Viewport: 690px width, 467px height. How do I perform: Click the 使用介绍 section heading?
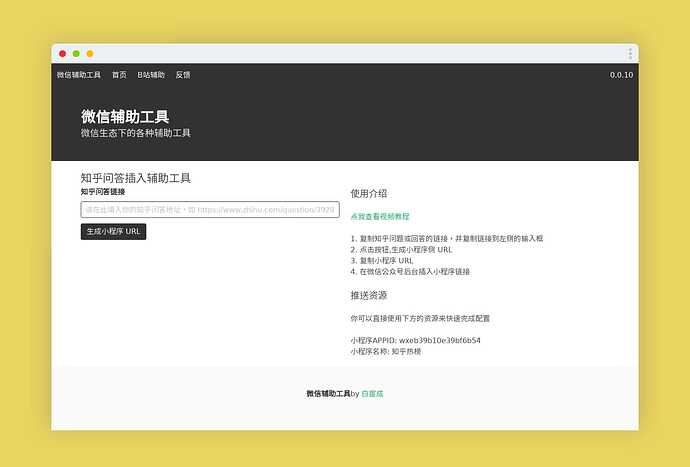(x=369, y=194)
